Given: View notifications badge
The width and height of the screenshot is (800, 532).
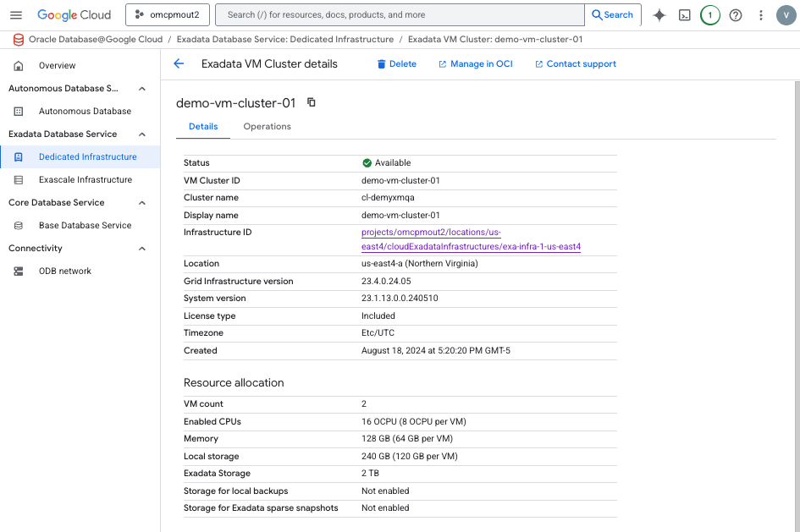Looking at the screenshot, I should pos(709,14).
